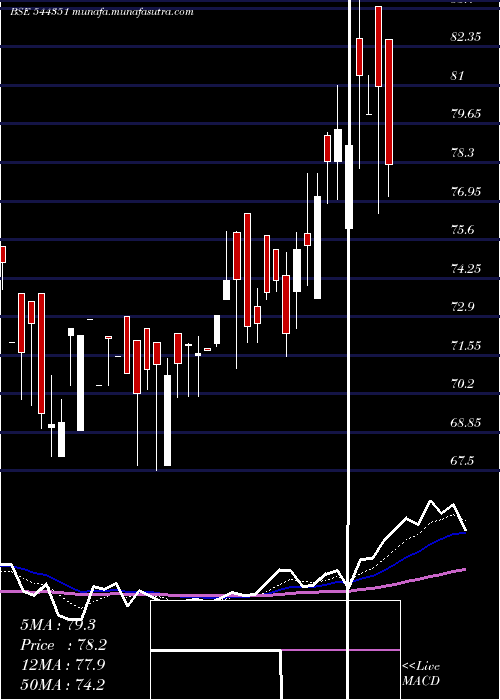The image size is (500, 700).
Task: Click the Live MACD label
Action: coord(421,673)
